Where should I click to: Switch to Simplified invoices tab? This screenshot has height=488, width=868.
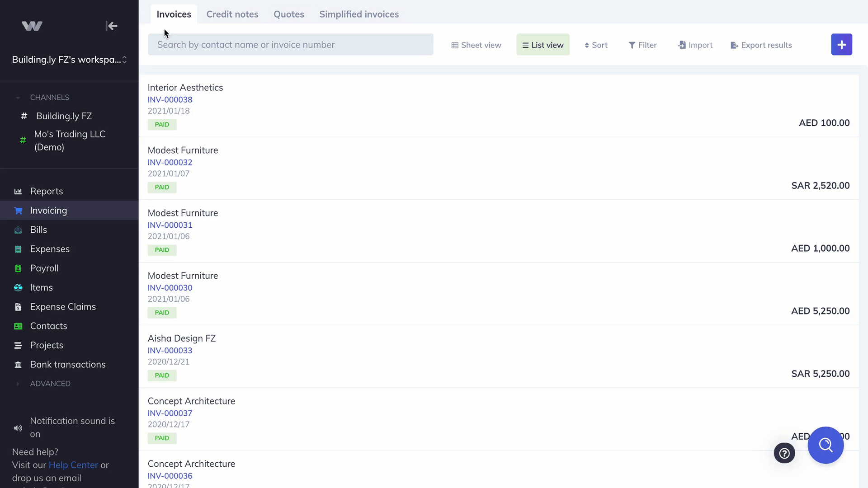pos(359,14)
